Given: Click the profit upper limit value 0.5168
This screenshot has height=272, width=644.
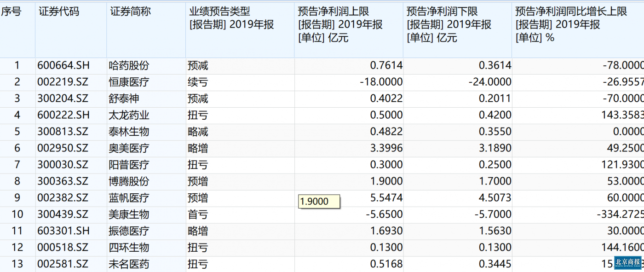Looking at the screenshot, I should (386, 265).
